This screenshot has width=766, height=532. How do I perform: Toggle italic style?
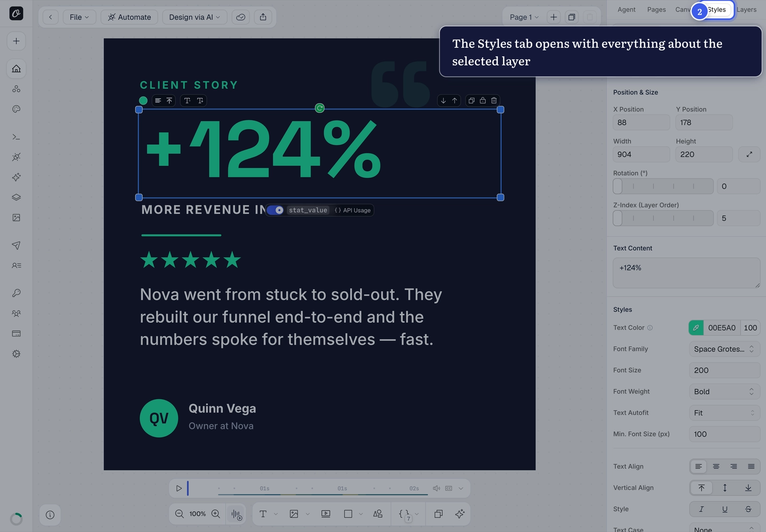click(x=701, y=509)
